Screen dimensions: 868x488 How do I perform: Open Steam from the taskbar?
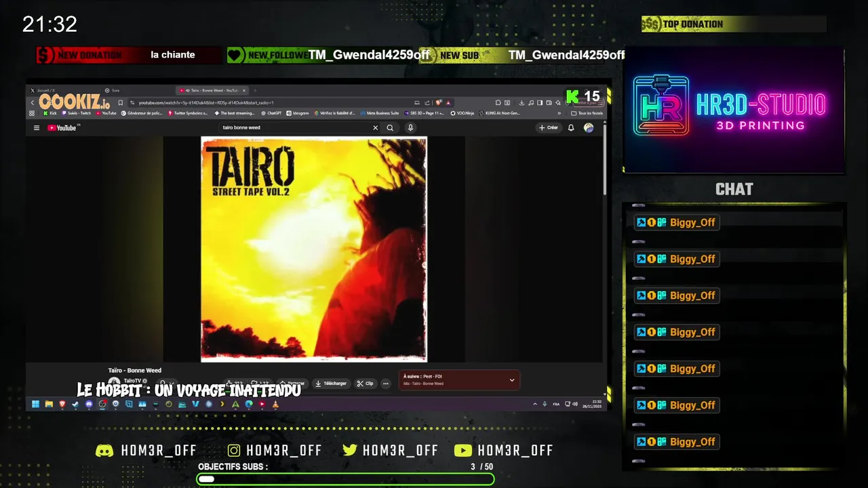[x=75, y=404]
